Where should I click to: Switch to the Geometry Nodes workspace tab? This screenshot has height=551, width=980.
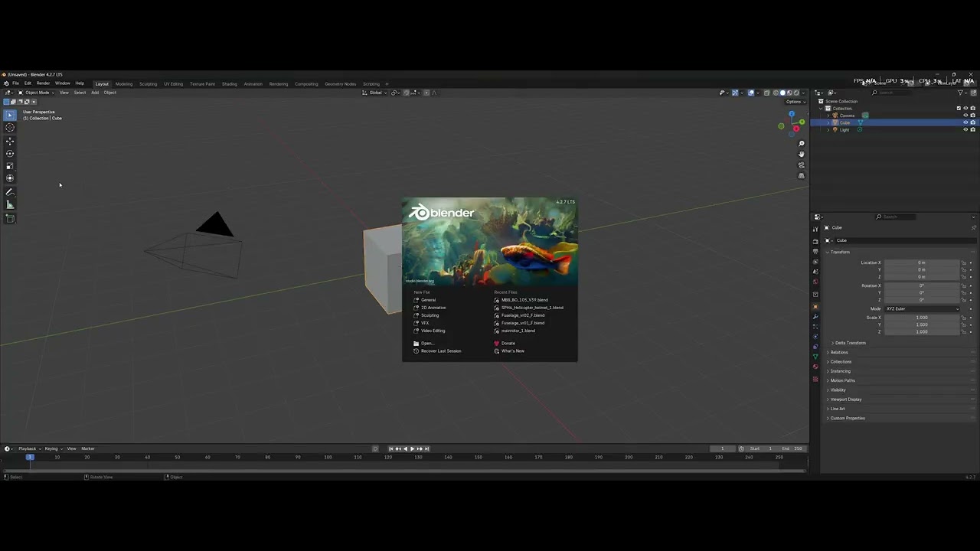tap(340, 84)
